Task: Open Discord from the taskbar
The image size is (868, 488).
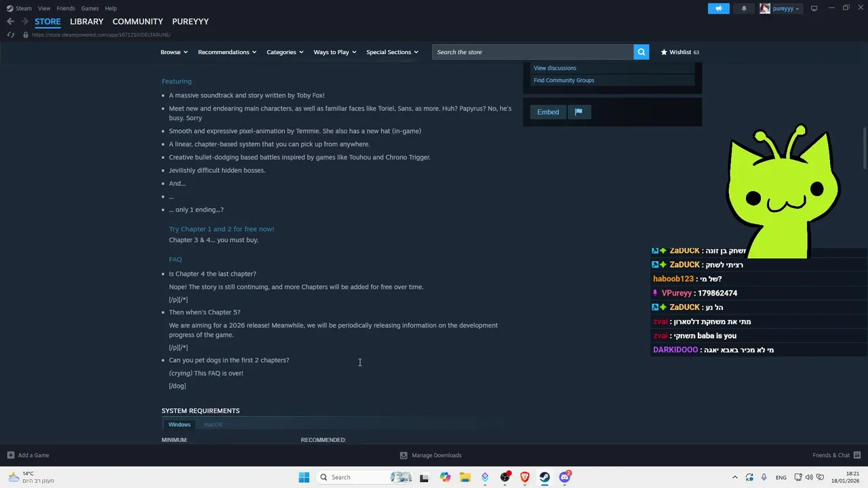Action: click(x=564, y=477)
